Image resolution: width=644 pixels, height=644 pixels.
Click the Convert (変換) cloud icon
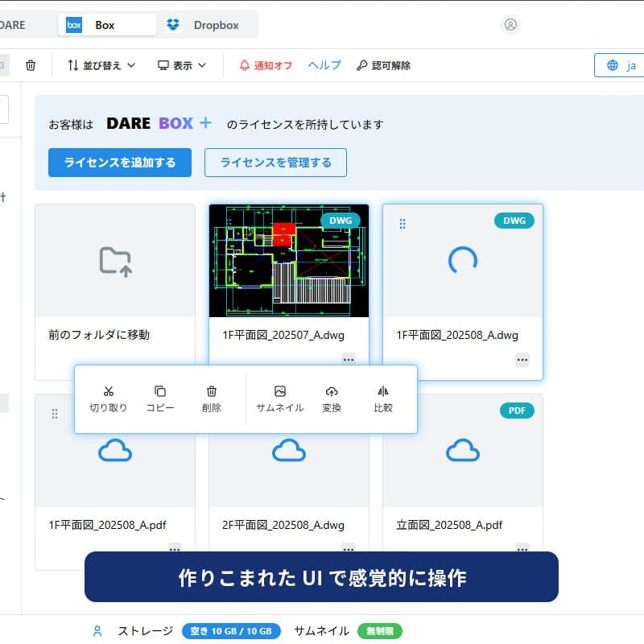coord(332,398)
